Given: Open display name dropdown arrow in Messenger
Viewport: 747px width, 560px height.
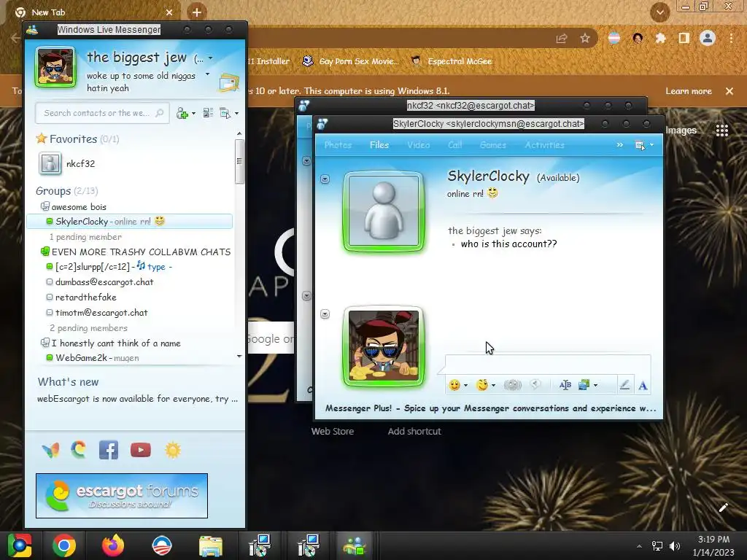Looking at the screenshot, I should click(210, 58).
